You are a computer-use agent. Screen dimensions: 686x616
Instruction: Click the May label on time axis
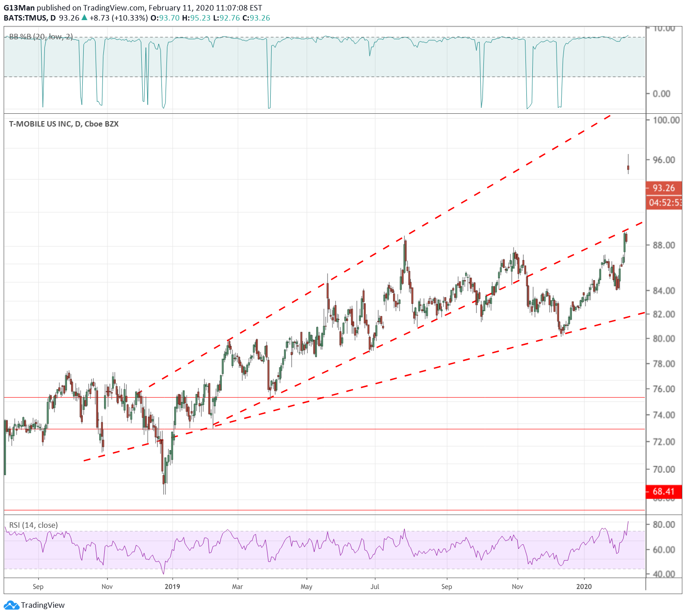point(306,587)
